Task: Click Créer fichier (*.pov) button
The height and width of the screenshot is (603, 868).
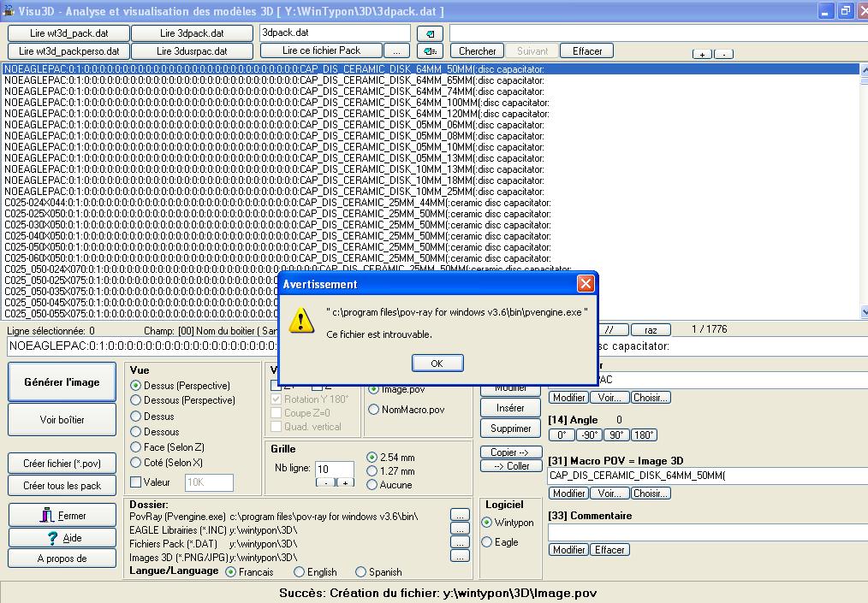Action: pos(62,464)
